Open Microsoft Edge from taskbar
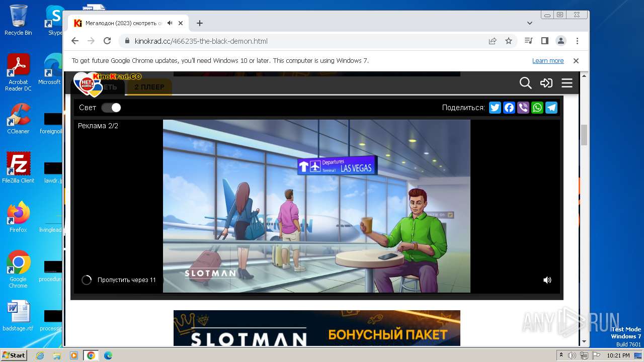This screenshot has width=644, height=362. click(108, 355)
